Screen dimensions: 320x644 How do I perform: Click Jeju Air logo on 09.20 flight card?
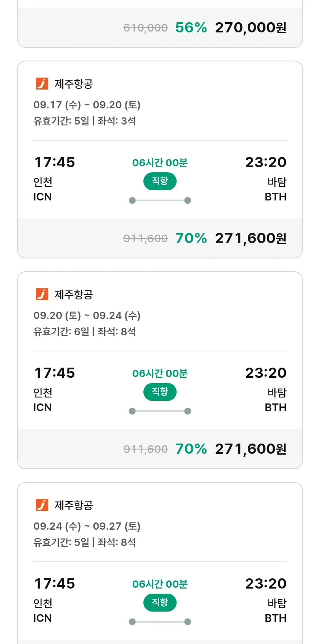[x=42, y=294]
